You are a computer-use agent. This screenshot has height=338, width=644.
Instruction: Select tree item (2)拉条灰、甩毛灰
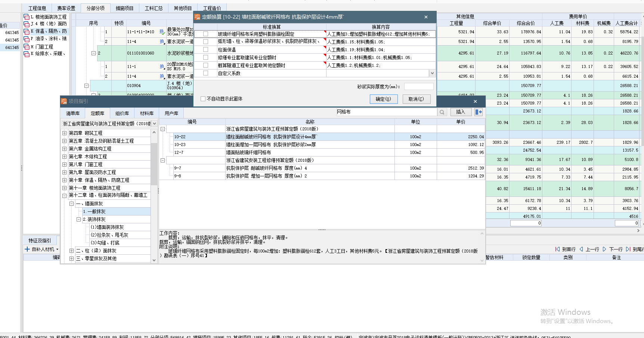(x=109, y=235)
